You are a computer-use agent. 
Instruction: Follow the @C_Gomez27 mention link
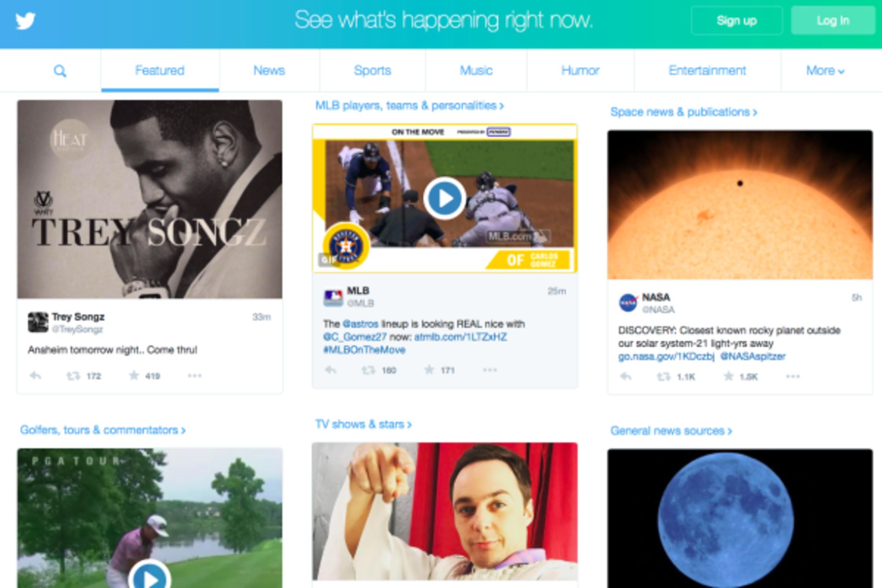coord(355,337)
